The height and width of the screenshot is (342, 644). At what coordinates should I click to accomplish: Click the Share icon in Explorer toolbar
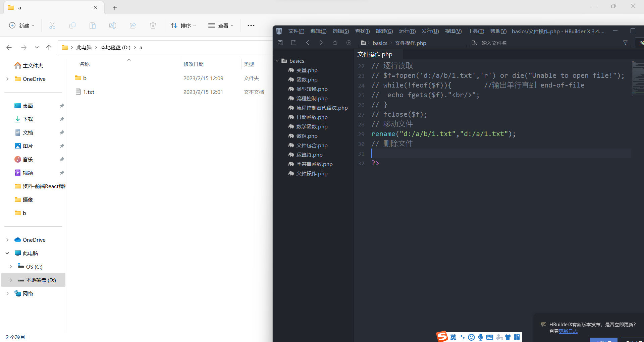[133, 25]
